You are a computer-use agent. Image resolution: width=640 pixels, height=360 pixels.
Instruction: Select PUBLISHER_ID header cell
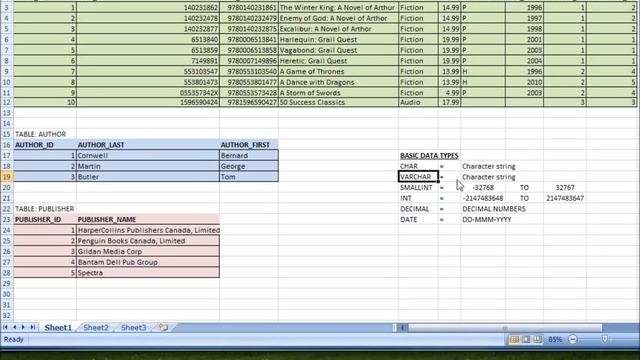click(45, 219)
